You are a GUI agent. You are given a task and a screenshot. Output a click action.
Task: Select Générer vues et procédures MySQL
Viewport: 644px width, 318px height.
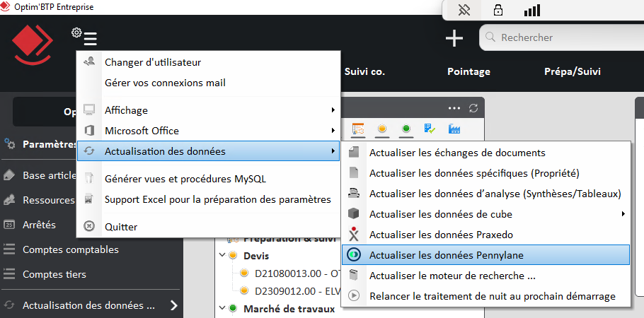tap(209, 179)
